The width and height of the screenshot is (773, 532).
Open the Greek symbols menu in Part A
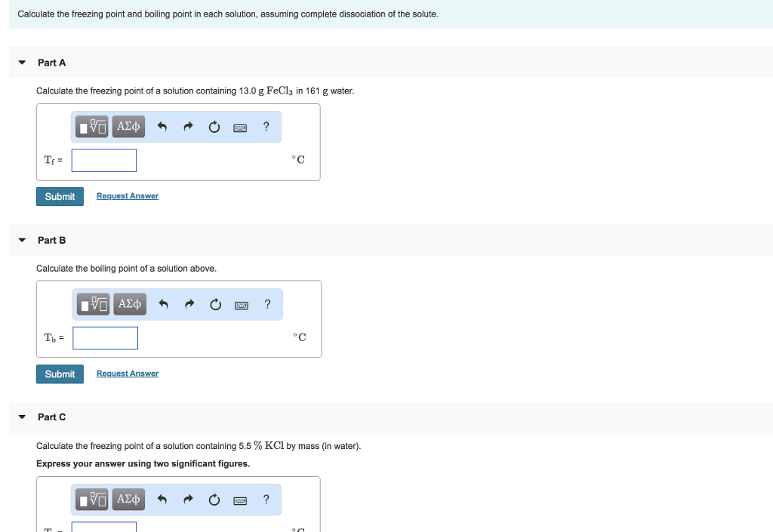tap(128, 126)
